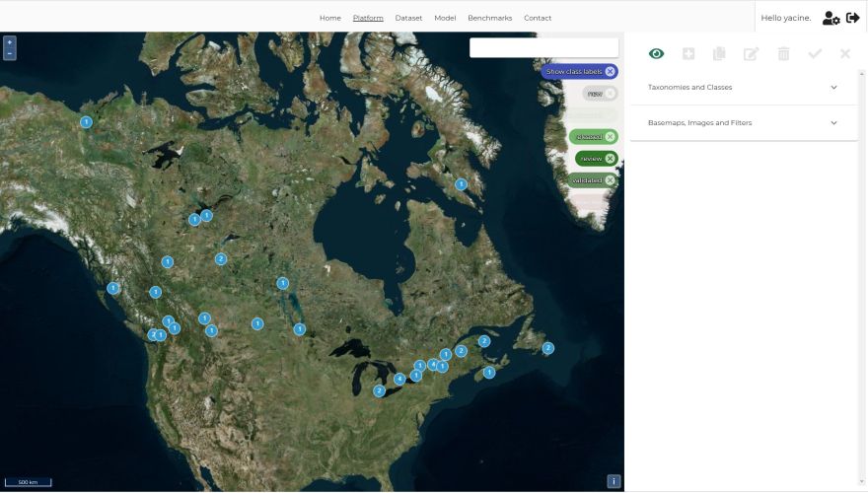Screen dimensions: 868x493
Task: Click the marker on Nova Scotia
Action: [x=489, y=373]
